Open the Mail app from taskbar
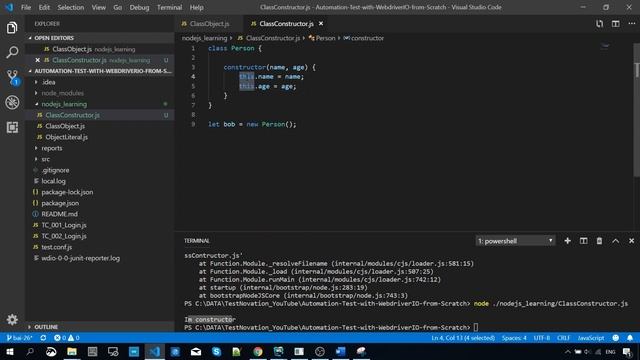This screenshot has width=640, height=360. [x=196, y=351]
